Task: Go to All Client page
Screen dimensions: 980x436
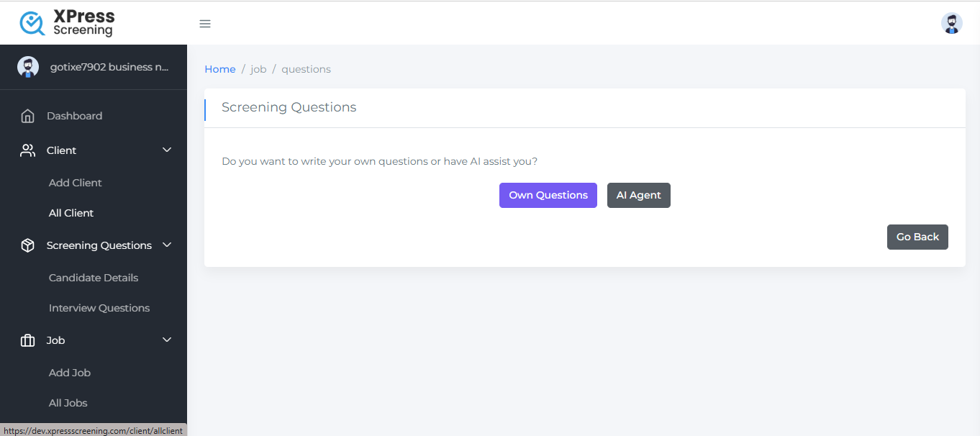Action: (x=71, y=213)
